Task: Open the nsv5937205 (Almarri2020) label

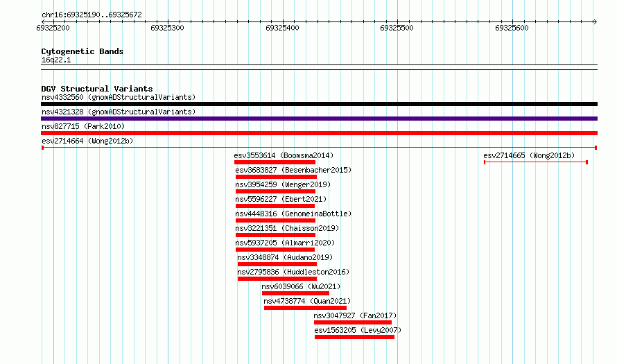Action: coord(285,243)
